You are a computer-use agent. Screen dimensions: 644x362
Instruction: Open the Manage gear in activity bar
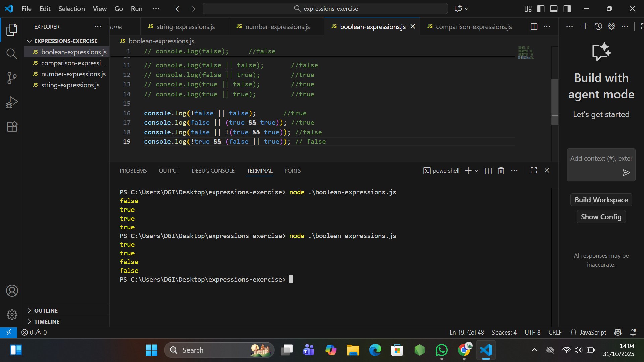pyautogui.click(x=12, y=314)
